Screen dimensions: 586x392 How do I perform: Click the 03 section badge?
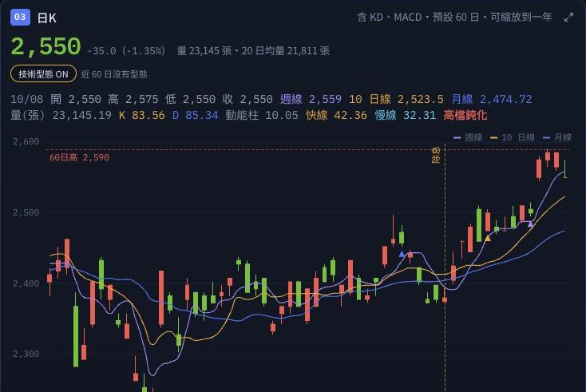click(x=20, y=18)
